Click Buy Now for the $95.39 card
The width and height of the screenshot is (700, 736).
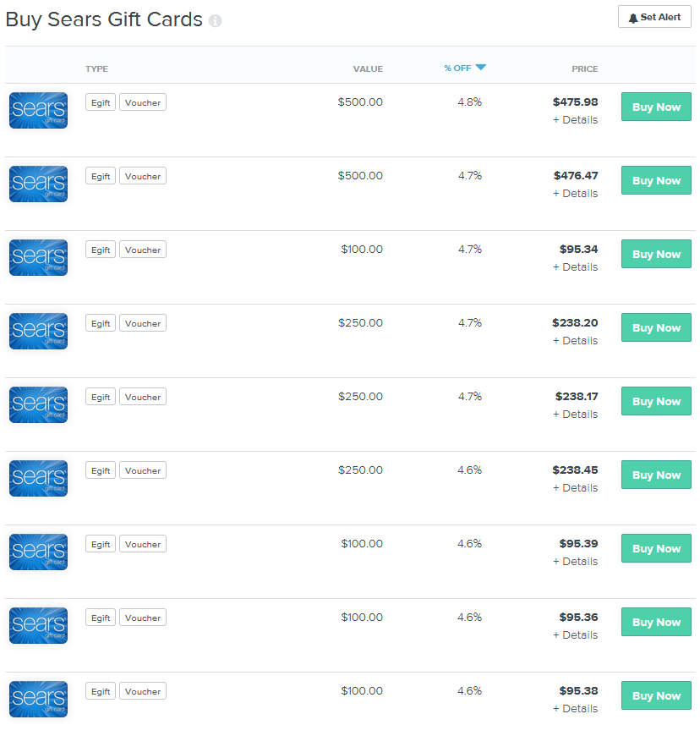[656, 549]
